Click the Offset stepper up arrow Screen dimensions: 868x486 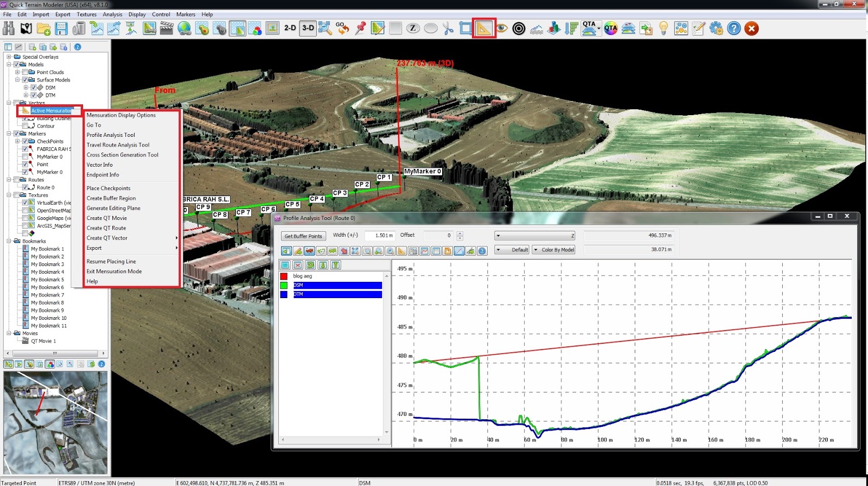460,233
